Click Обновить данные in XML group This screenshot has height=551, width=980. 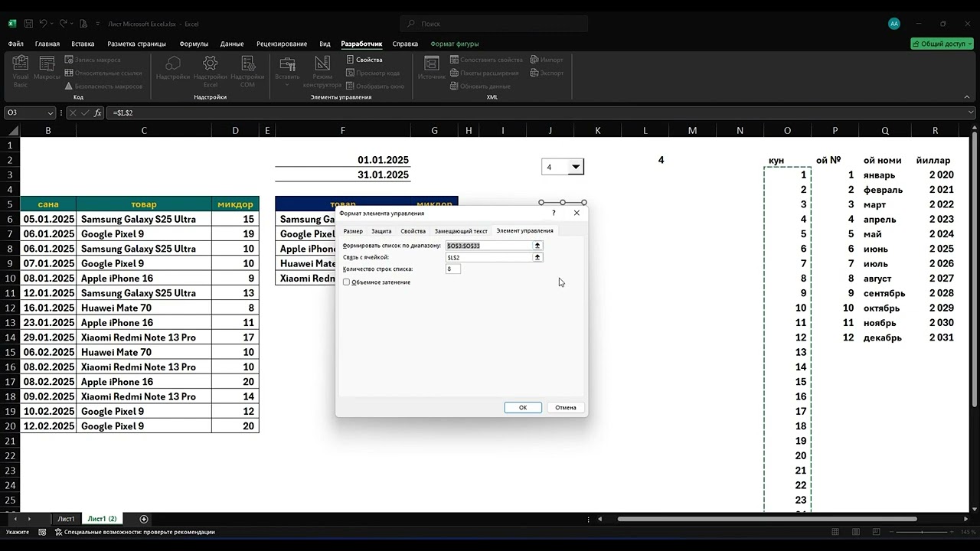pos(480,86)
